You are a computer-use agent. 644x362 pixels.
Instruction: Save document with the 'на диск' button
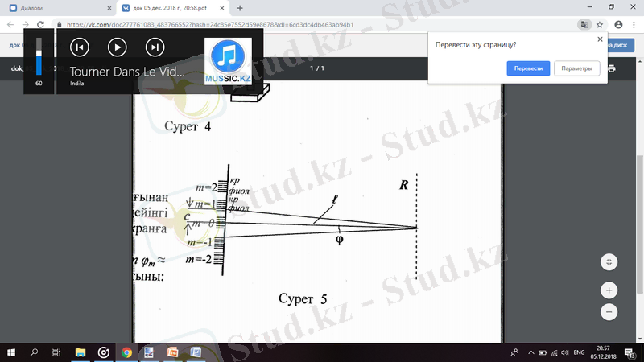pos(621,45)
